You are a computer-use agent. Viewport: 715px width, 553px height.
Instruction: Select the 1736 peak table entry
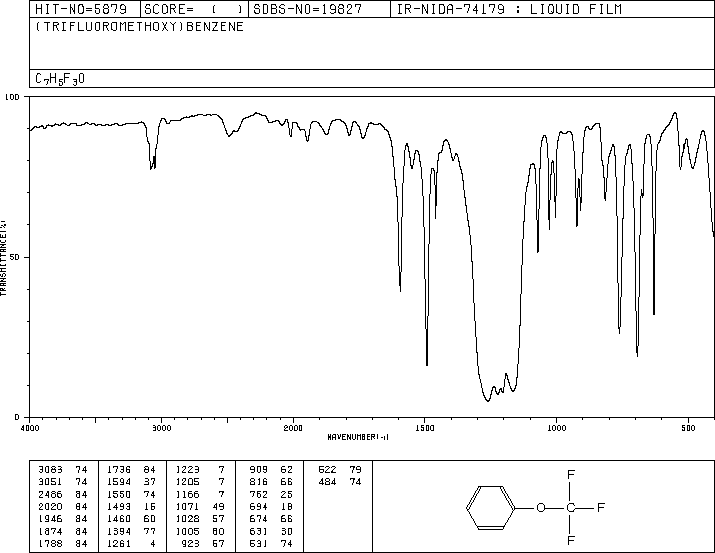[131, 470]
